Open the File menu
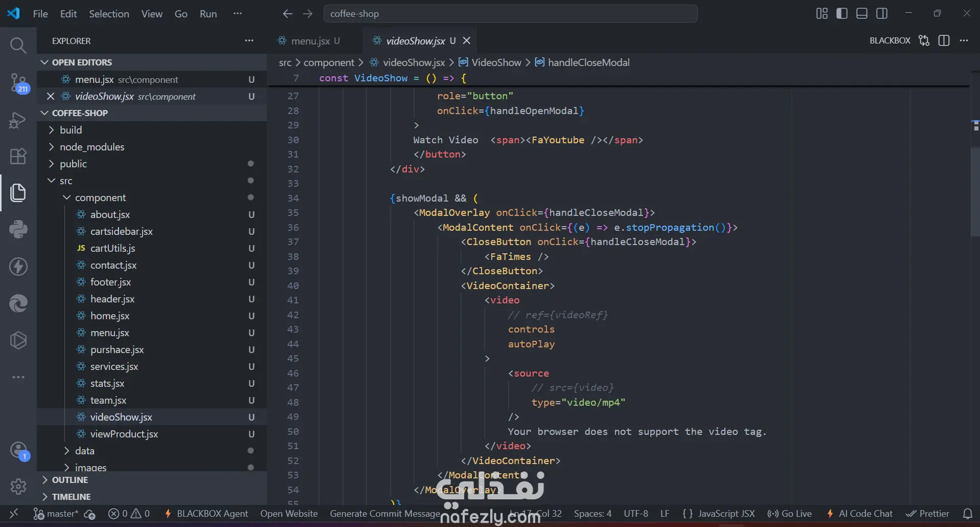The image size is (980, 527). pyautogui.click(x=40, y=14)
